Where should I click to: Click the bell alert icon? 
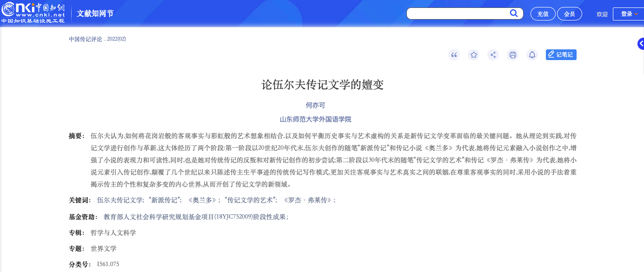pos(532,55)
